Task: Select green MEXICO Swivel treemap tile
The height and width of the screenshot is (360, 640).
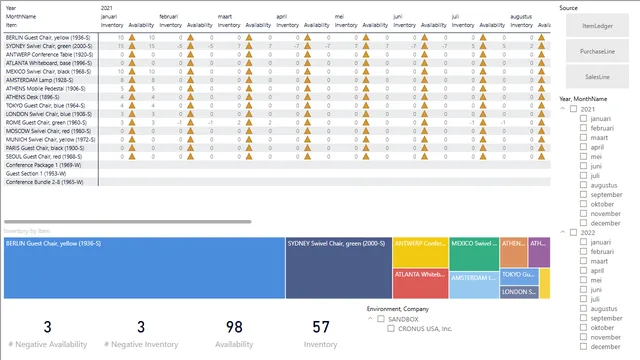Action: point(474,254)
